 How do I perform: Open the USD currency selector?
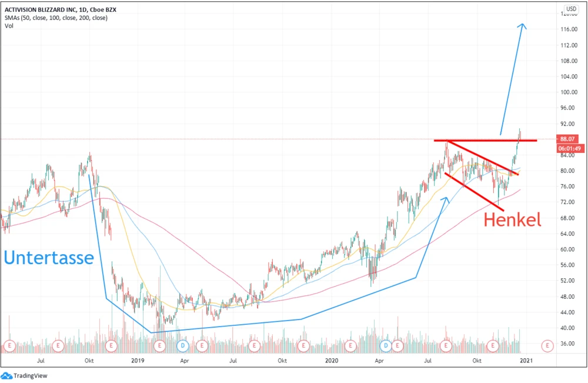(571, 9)
